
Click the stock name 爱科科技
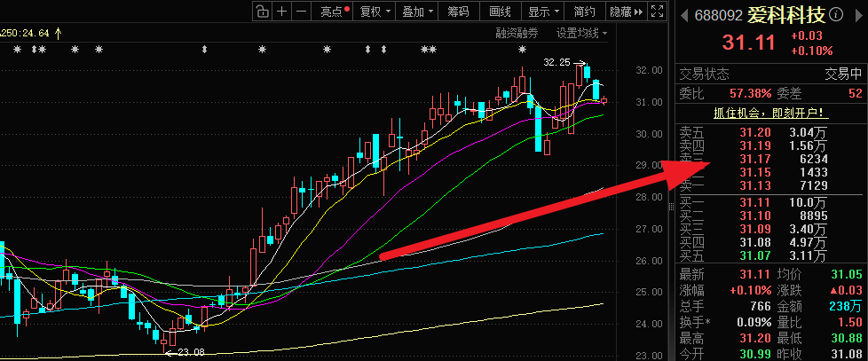pos(786,15)
